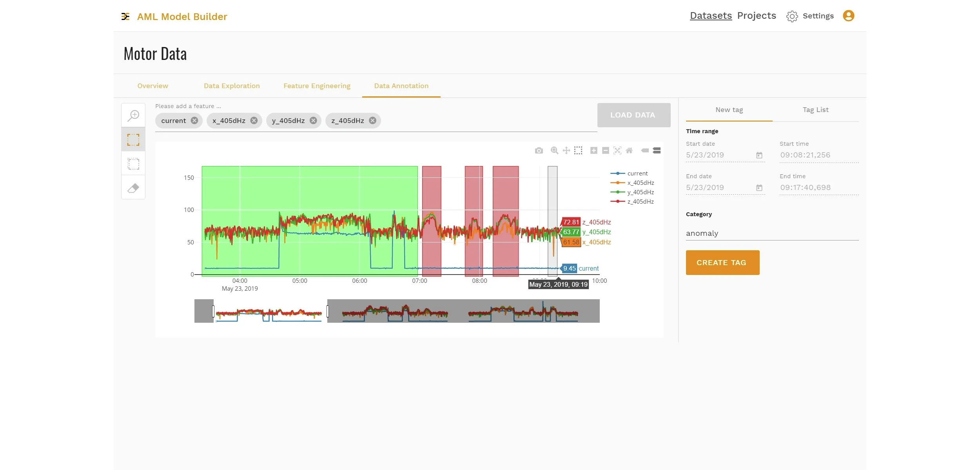Toggle the z_405dHz trace in legend
980x470 pixels.
[640, 202]
